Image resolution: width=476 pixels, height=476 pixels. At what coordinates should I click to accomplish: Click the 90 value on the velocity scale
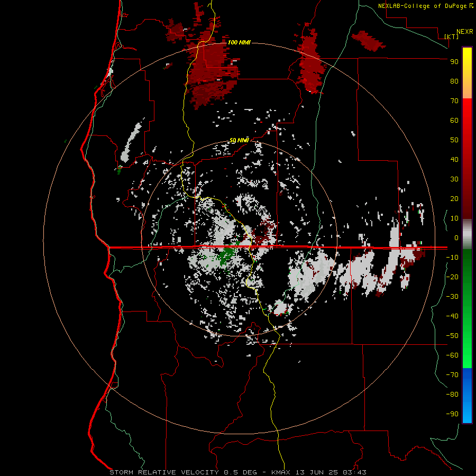click(454, 62)
